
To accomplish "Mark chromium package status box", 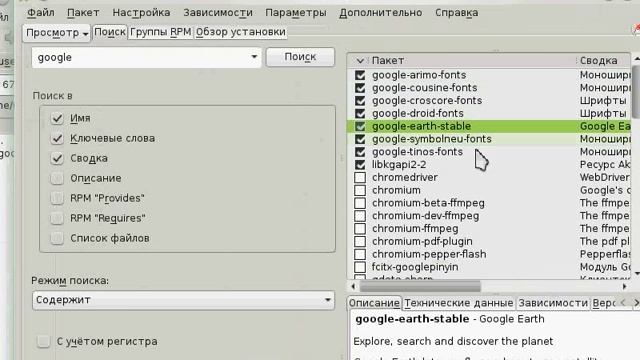I will coord(360,191).
